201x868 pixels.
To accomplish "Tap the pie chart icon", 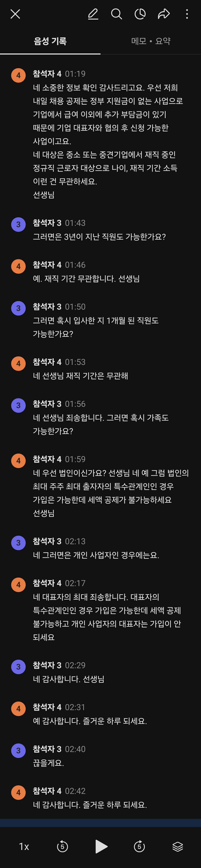I will click(140, 14).
